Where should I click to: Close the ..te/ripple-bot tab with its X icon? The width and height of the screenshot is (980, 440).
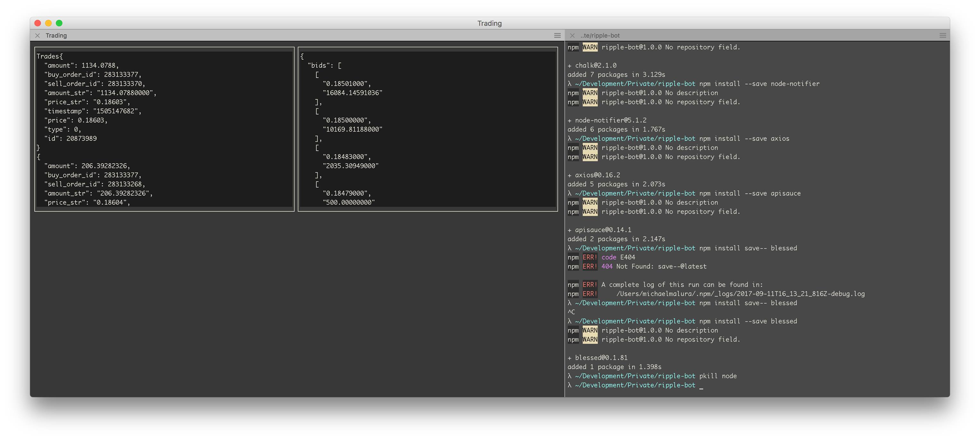click(x=572, y=35)
